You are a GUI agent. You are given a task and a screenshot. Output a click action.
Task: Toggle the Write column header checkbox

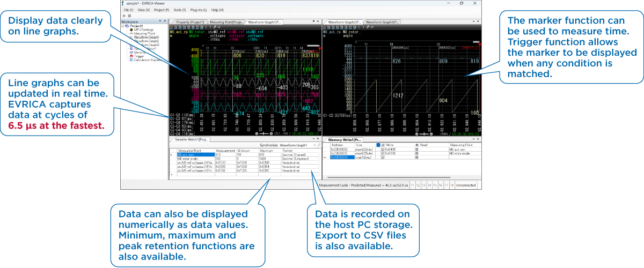click(378, 145)
